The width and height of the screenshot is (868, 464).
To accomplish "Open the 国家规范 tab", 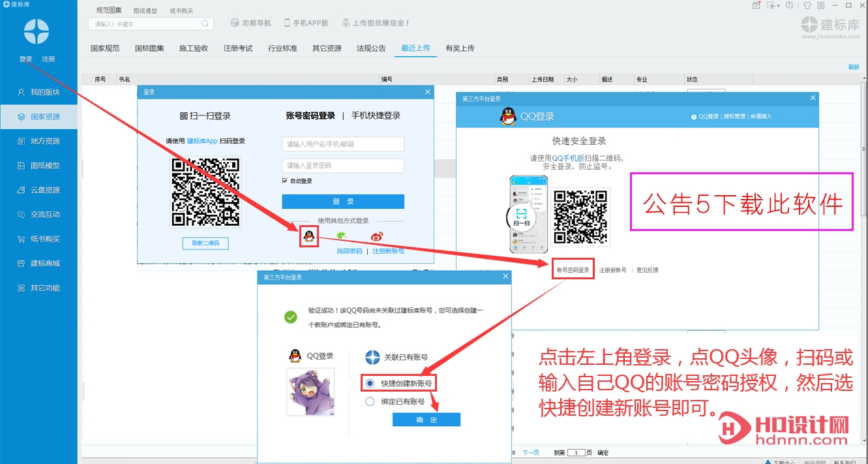I will click(105, 48).
